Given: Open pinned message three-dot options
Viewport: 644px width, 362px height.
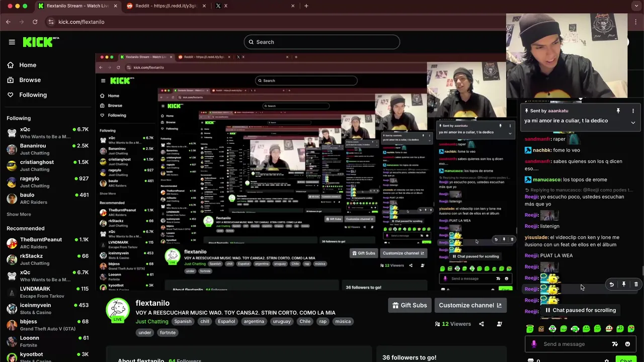Looking at the screenshot, I should tap(633, 111).
